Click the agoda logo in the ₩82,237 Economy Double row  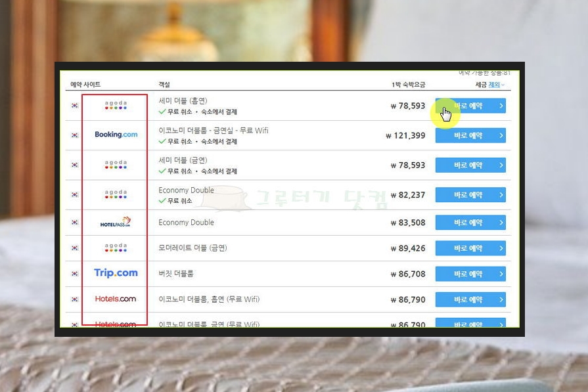(116, 194)
